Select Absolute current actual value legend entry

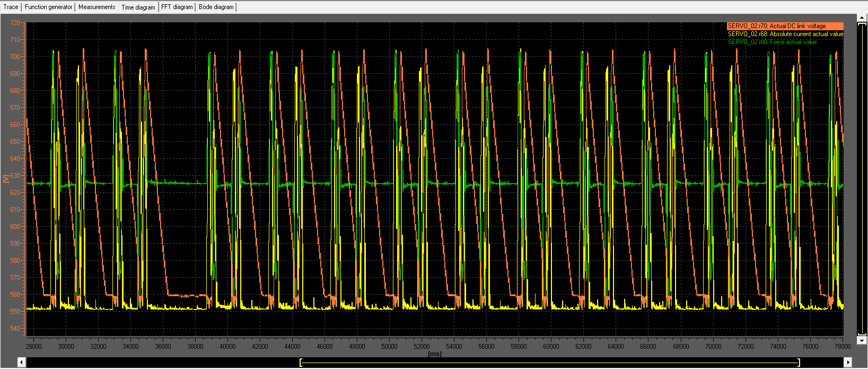click(x=785, y=34)
